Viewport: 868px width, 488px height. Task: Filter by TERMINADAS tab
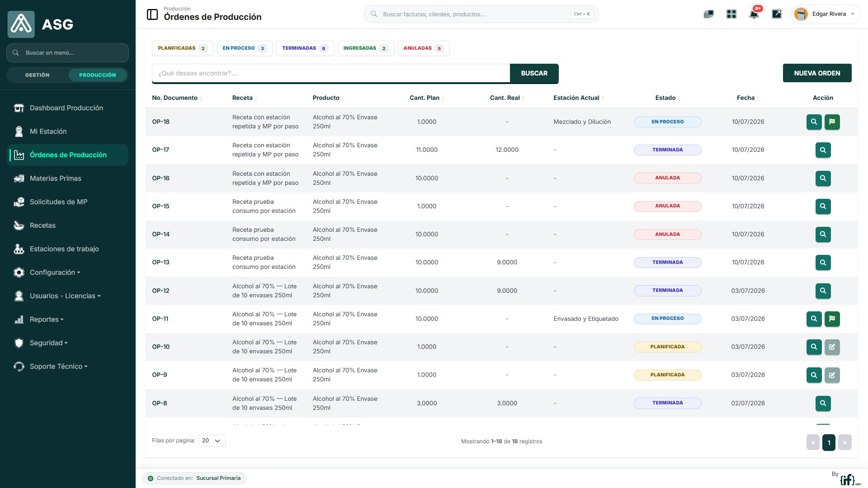(305, 48)
